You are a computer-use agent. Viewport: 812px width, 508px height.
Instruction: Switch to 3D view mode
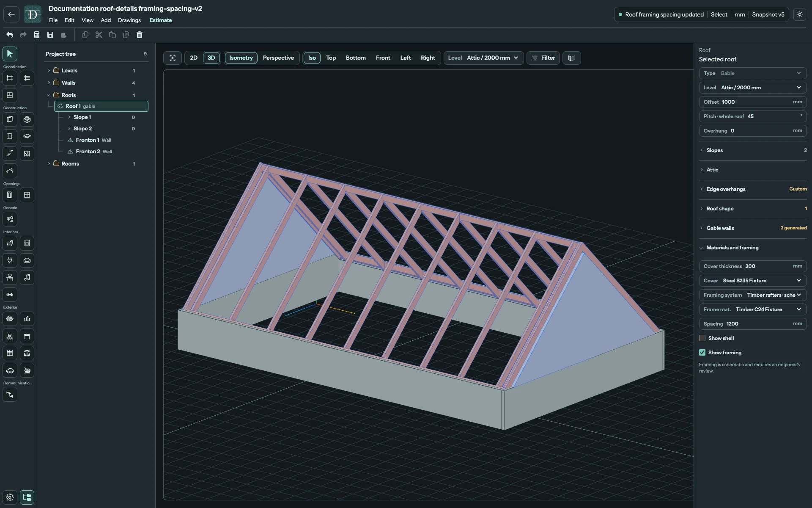[211, 58]
